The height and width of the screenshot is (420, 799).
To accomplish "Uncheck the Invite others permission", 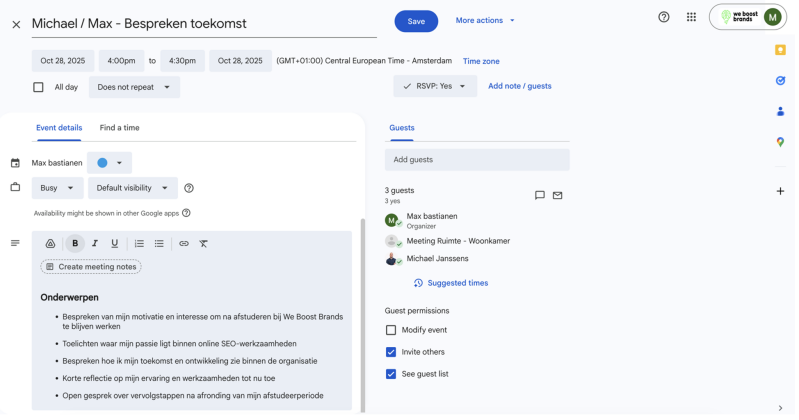I will point(391,352).
